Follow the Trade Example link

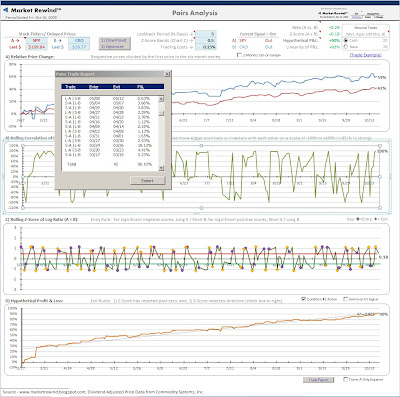[365, 55]
